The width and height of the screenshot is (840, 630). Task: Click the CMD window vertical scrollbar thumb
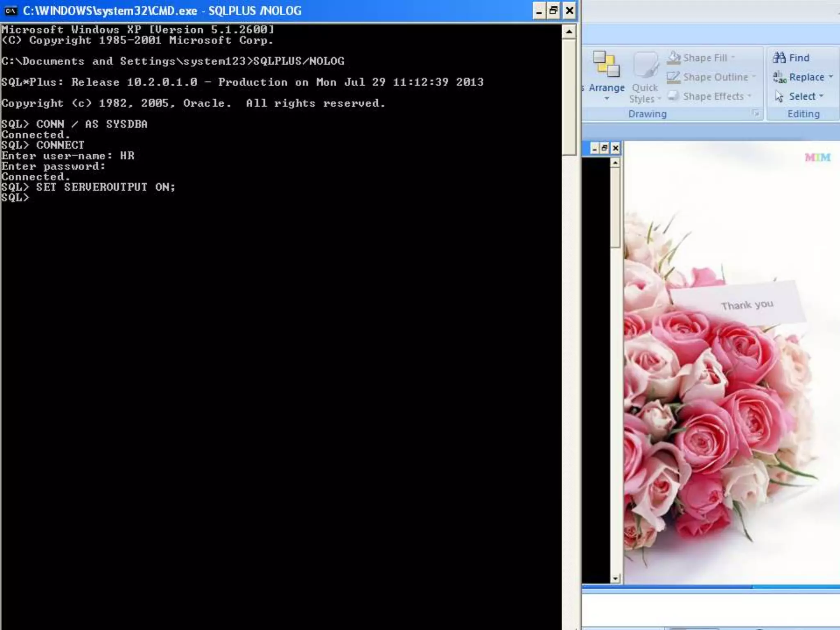[x=569, y=97]
